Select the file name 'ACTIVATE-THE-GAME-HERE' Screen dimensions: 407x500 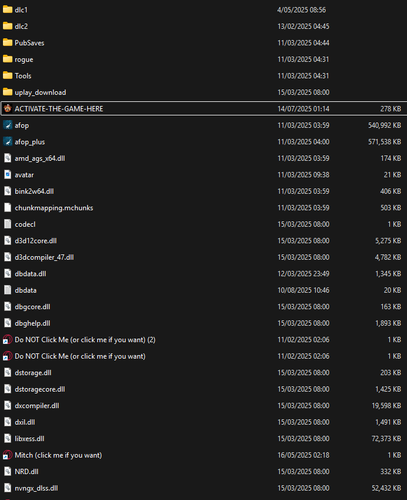[59, 109]
